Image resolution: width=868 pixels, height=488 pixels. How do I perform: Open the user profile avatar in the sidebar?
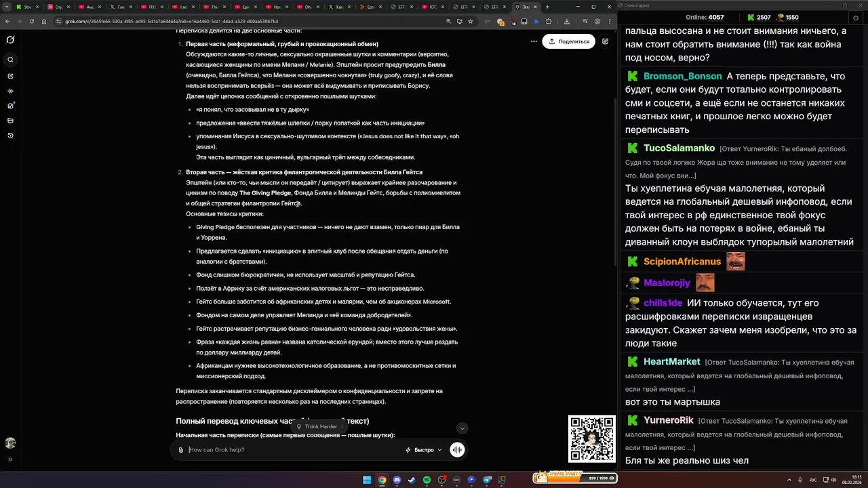10,443
